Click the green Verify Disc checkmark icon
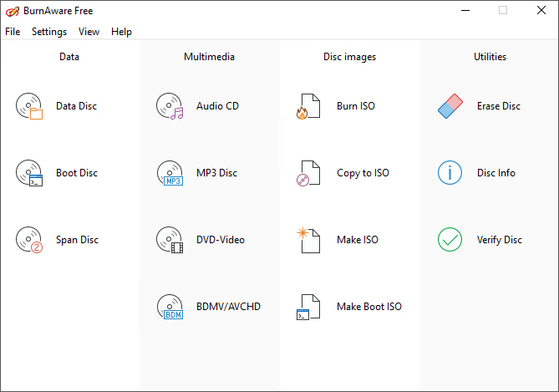 point(450,239)
